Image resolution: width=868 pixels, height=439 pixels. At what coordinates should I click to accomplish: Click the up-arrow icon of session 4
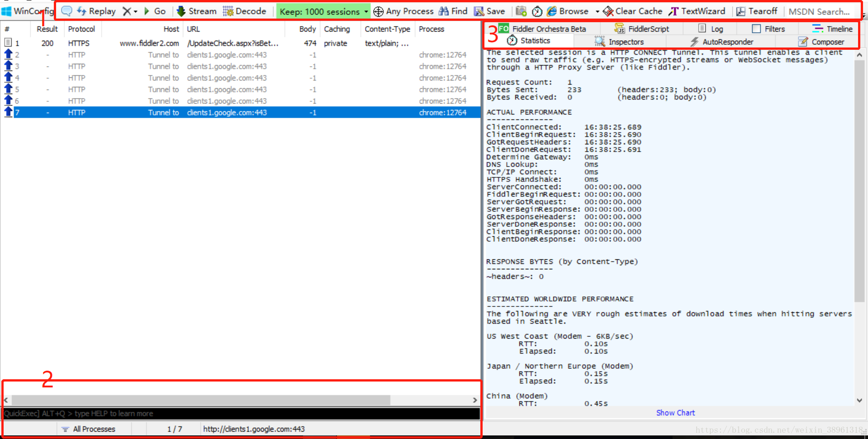[x=8, y=77]
